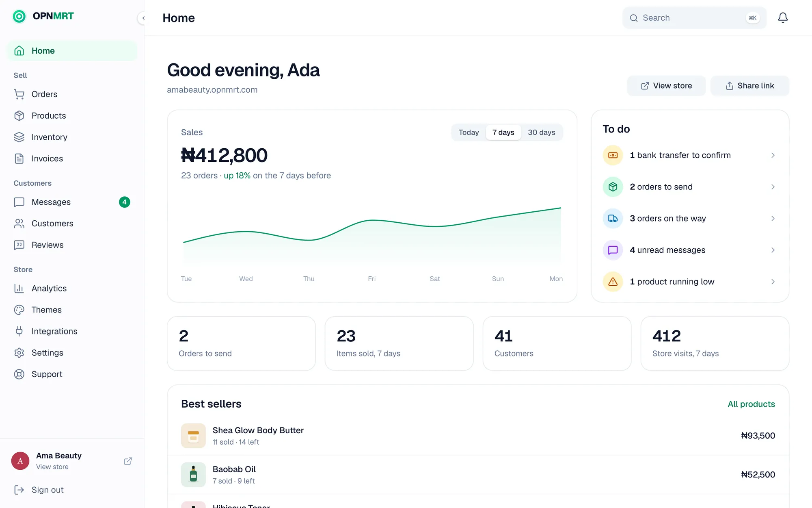Click the Inventory layers icon

[19, 137]
